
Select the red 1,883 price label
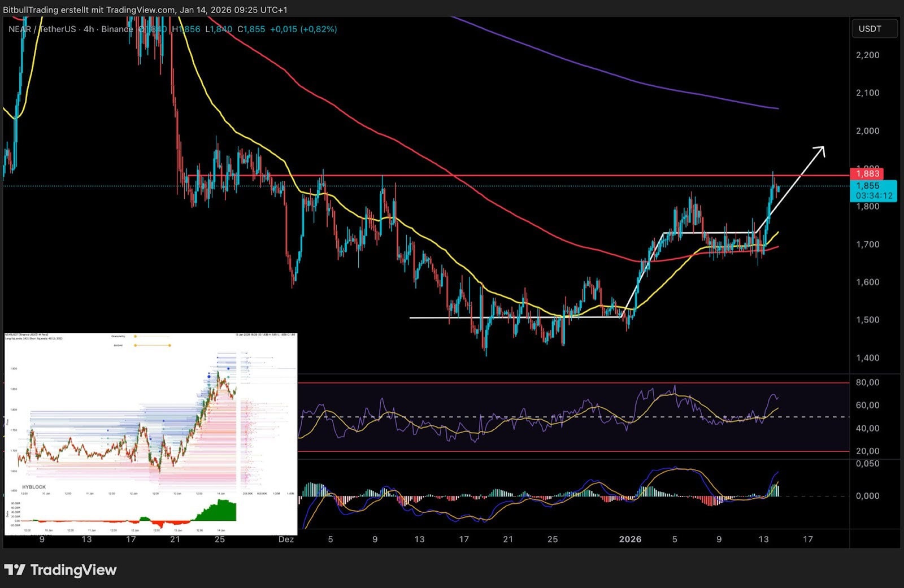pyautogui.click(x=867, y=173)
